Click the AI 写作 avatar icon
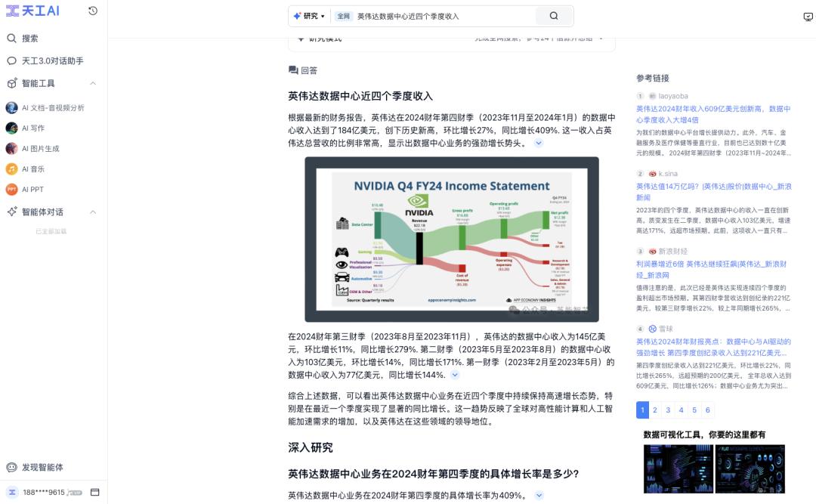 click(11, 128)
